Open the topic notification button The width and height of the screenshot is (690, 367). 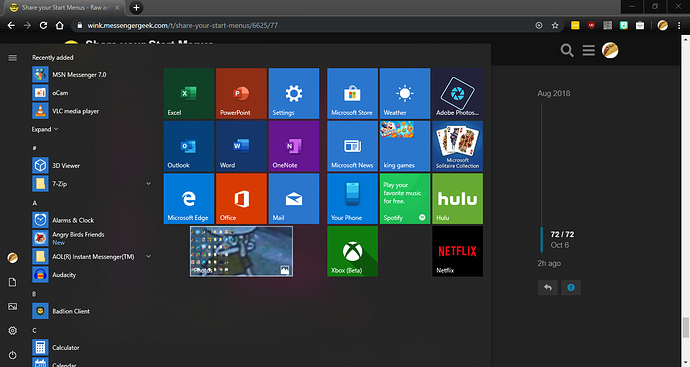571,287
